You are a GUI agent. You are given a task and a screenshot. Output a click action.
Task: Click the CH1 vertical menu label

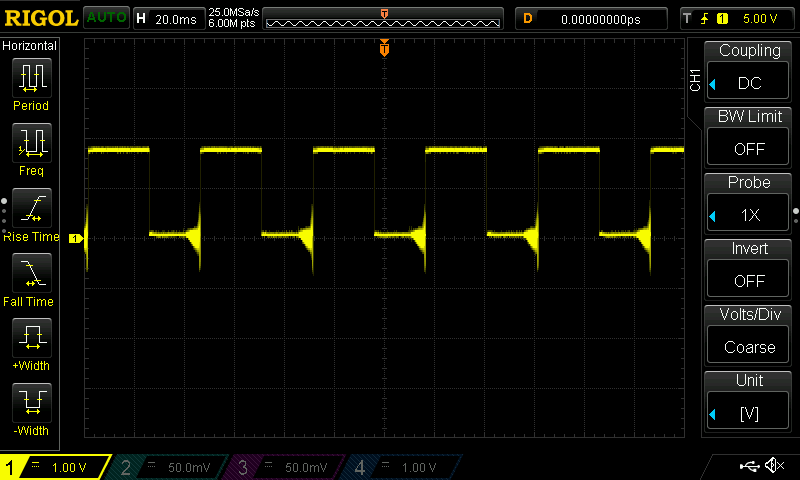695,80
